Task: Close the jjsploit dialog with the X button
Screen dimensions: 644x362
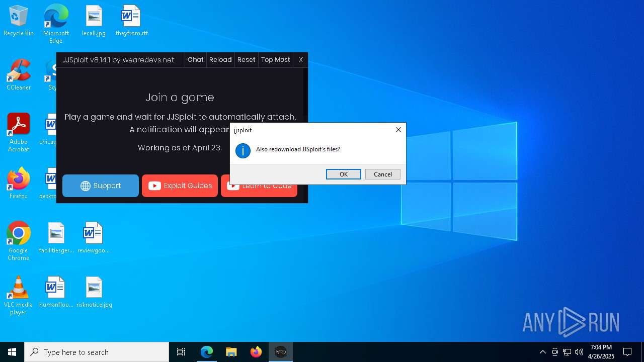Action: click(398, 130)
